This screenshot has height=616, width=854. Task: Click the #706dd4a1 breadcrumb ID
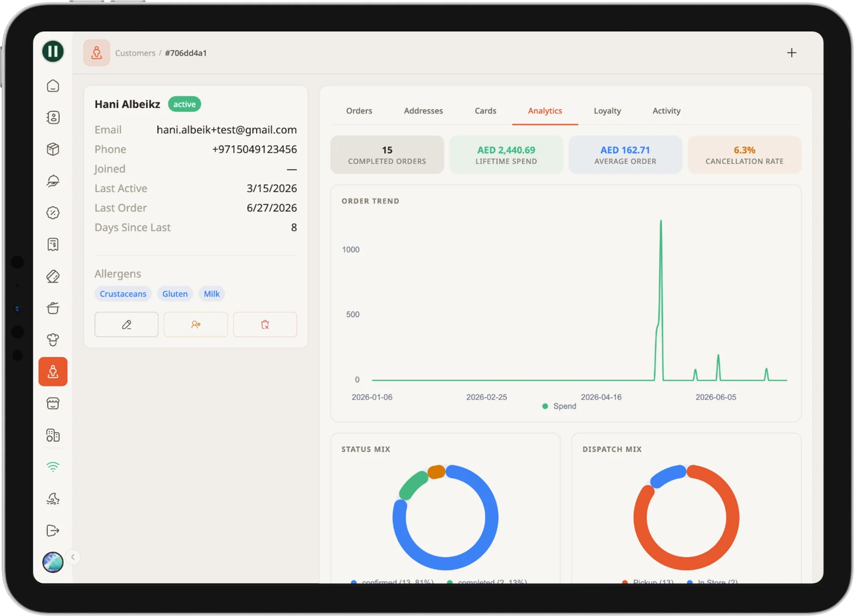pos(186,53)
